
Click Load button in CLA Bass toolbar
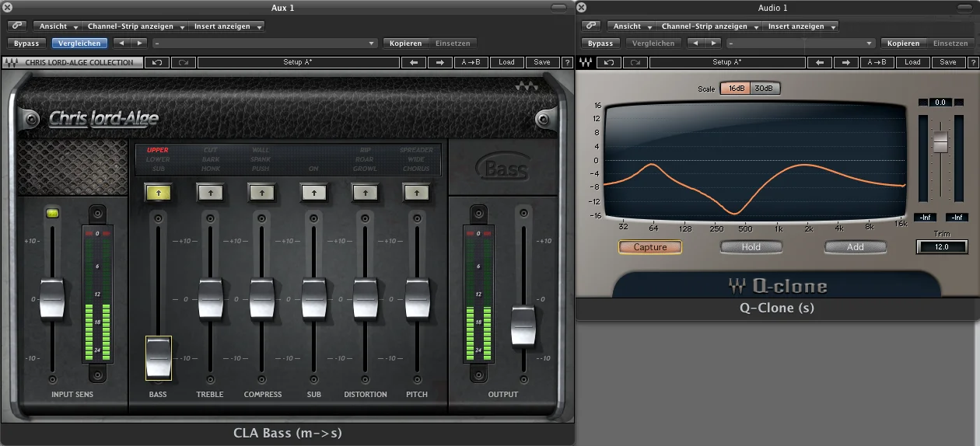(x=506, y=62)
